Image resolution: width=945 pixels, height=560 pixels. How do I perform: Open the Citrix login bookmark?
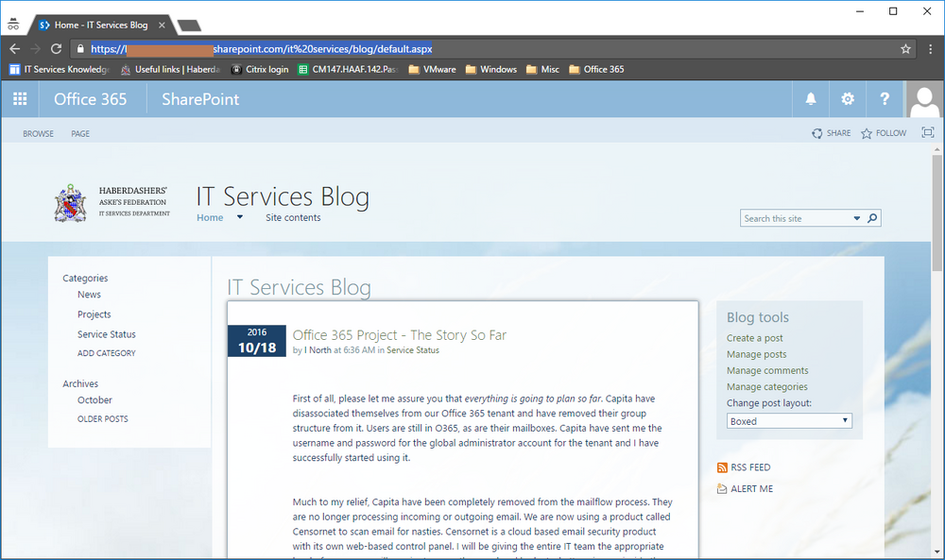[260, 69]
